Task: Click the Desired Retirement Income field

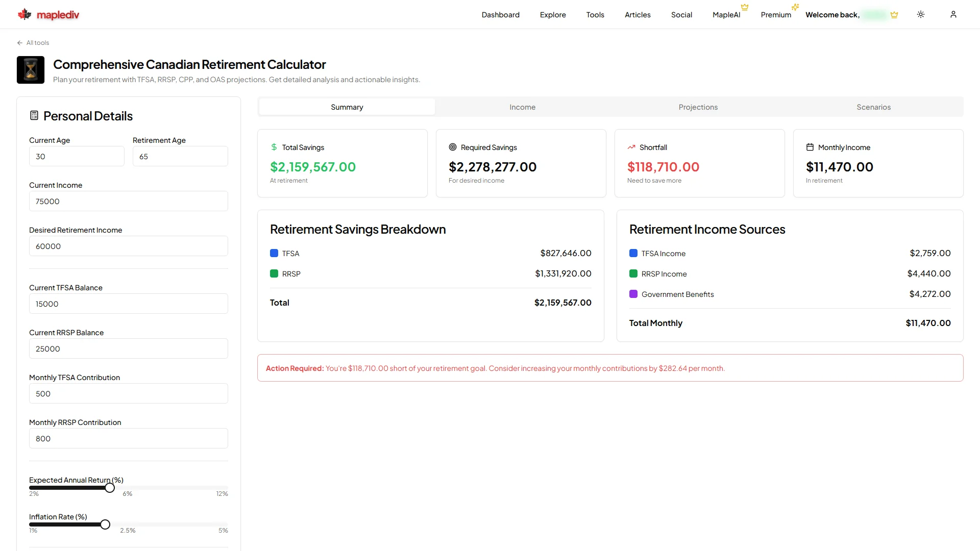Action: click(x=129, y=246)
